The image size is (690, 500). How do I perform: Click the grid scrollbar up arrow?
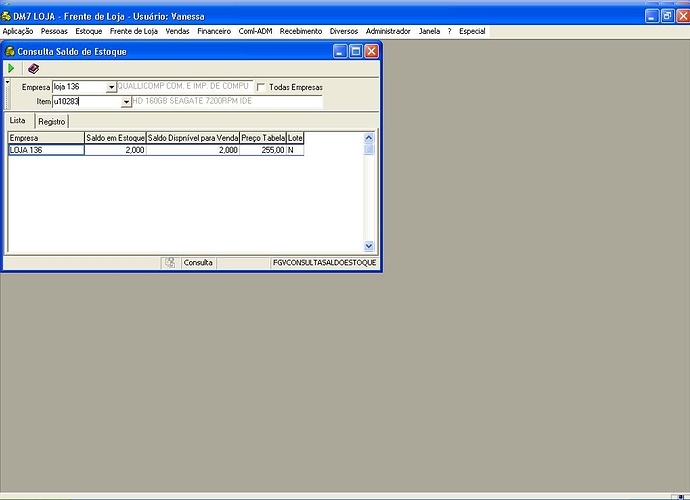369,138
